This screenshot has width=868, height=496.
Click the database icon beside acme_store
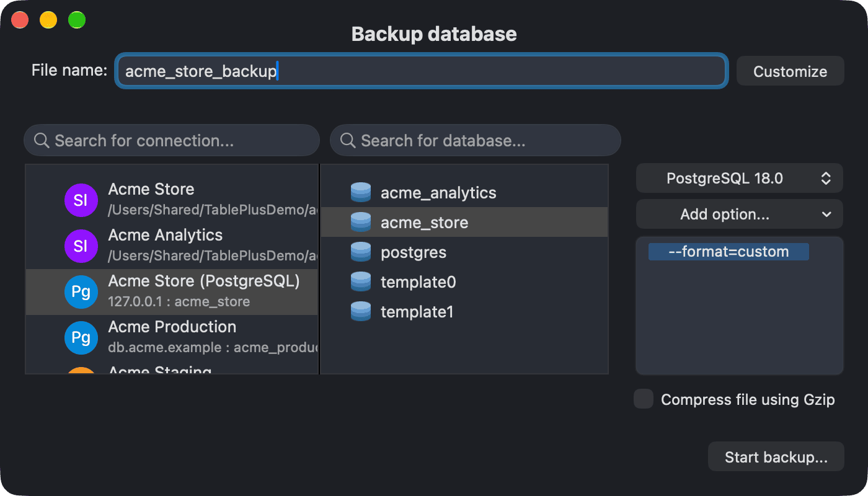point(361,223)
